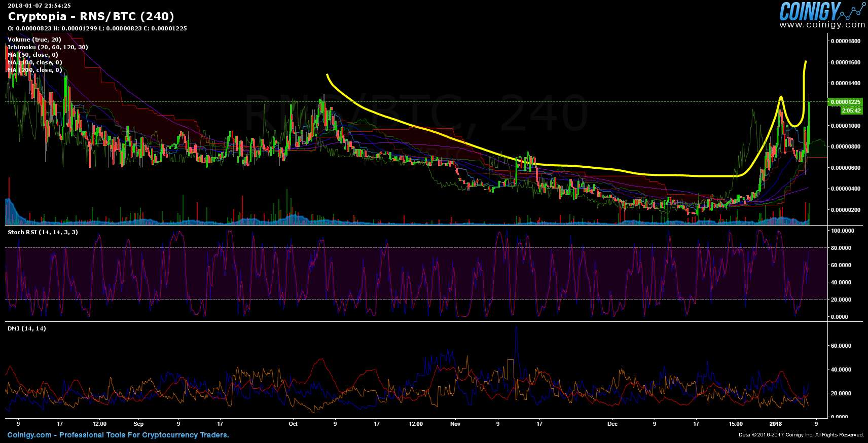Click the Coinigy Inc. All Rights Reserved notice
Screen dimensions: 868x443
click(802, 435)
